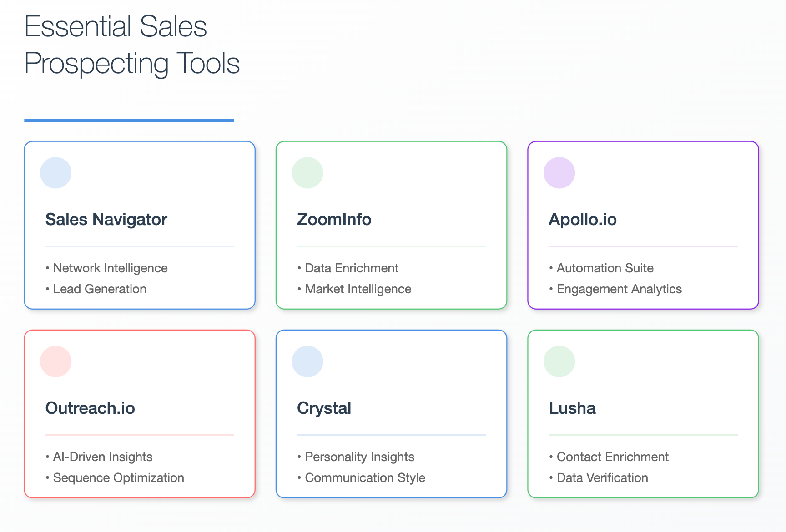Image resolution: width=786 pixels, height=532 pixels.
Task: Click the Lusha card title
Action: (572, 408)
